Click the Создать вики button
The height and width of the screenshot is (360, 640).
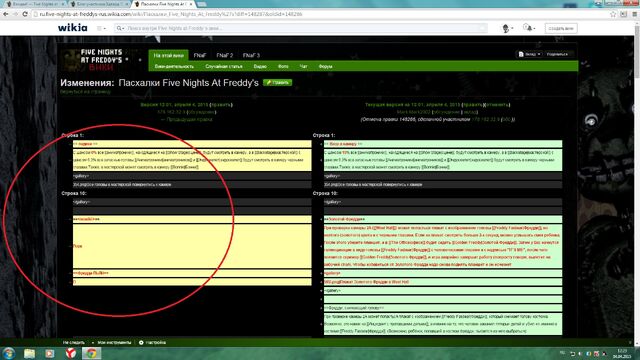pyautogui.click(x=561, y=28)
